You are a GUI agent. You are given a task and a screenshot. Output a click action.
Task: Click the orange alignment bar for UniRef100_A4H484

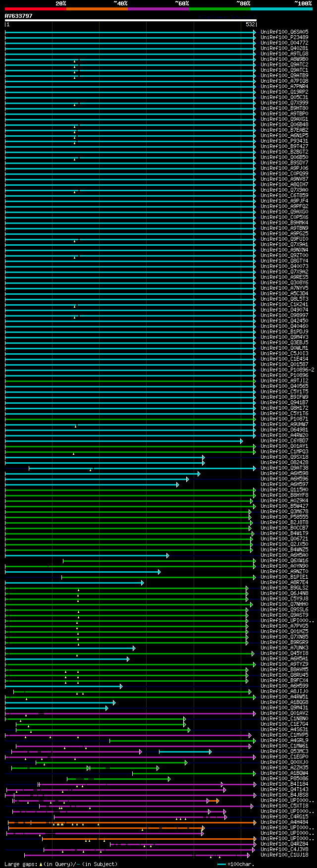tap(132, 822)
